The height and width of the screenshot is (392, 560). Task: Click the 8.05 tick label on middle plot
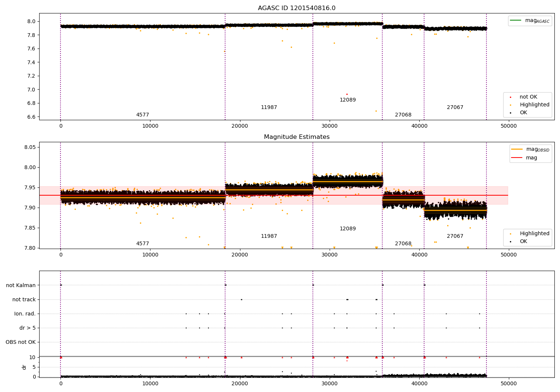tap(29, 147)
